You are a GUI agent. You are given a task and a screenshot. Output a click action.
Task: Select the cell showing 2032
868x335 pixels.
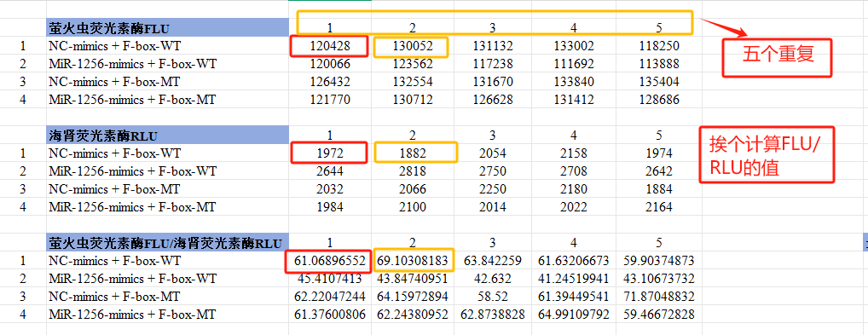point(330,189)
